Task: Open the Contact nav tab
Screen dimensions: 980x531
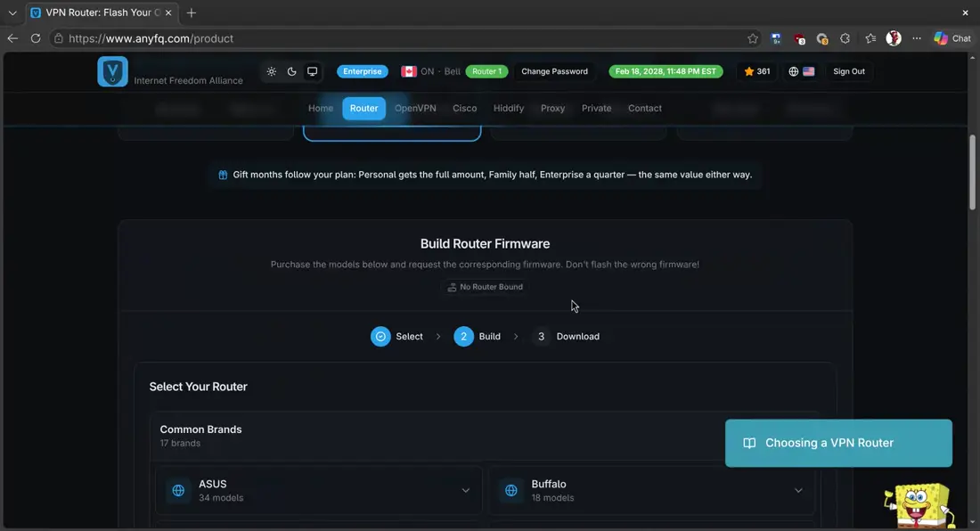Action: point(644,108)
